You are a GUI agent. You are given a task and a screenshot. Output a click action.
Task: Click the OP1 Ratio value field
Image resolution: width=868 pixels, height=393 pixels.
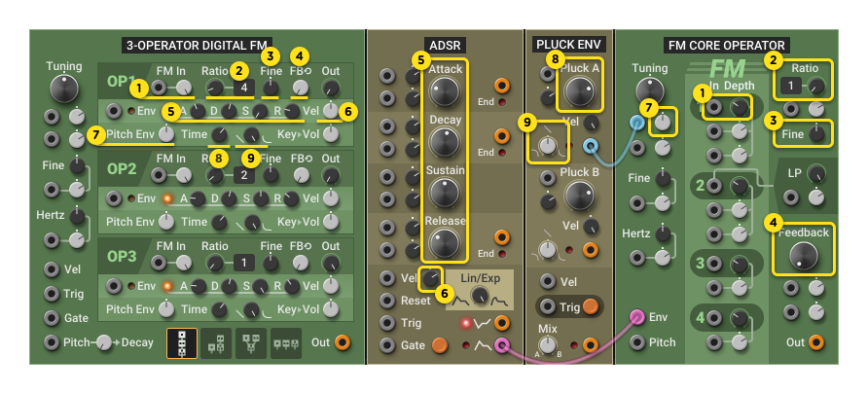pos(243,89)
